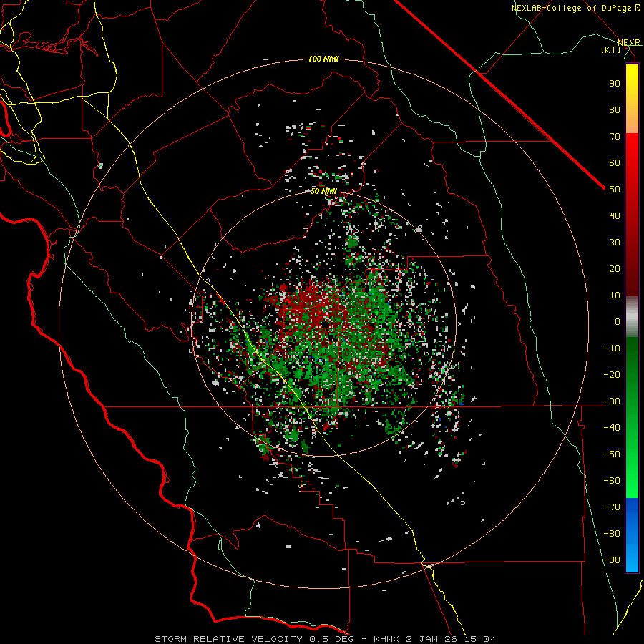Click the -20 value on the velocity scale
The image size is (644, 644).
click(x=612, y=375)
